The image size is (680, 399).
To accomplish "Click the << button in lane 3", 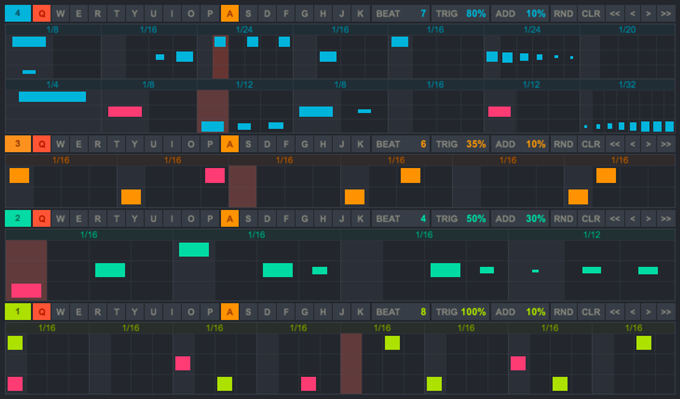I will (x=615, y=144).
